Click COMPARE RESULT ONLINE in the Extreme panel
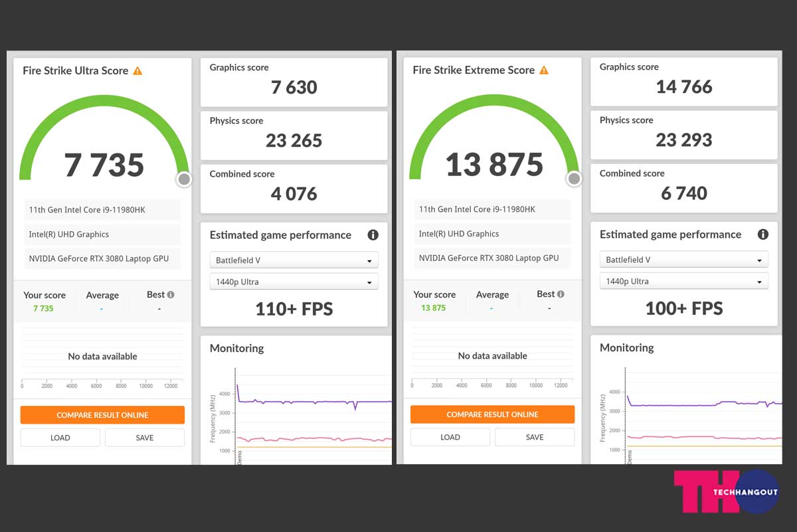The image size is (797, 532). point(492,414)
